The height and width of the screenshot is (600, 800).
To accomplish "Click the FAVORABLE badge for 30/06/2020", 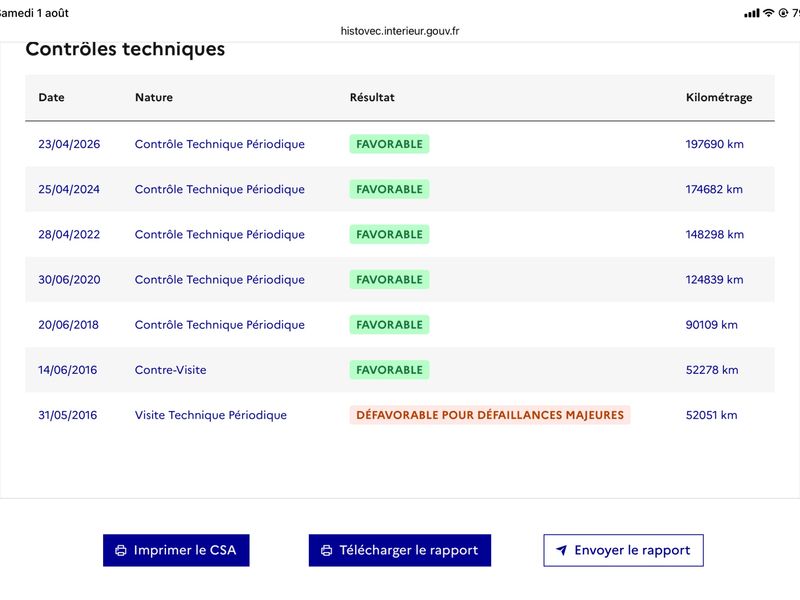I will [x=389, y=280].
